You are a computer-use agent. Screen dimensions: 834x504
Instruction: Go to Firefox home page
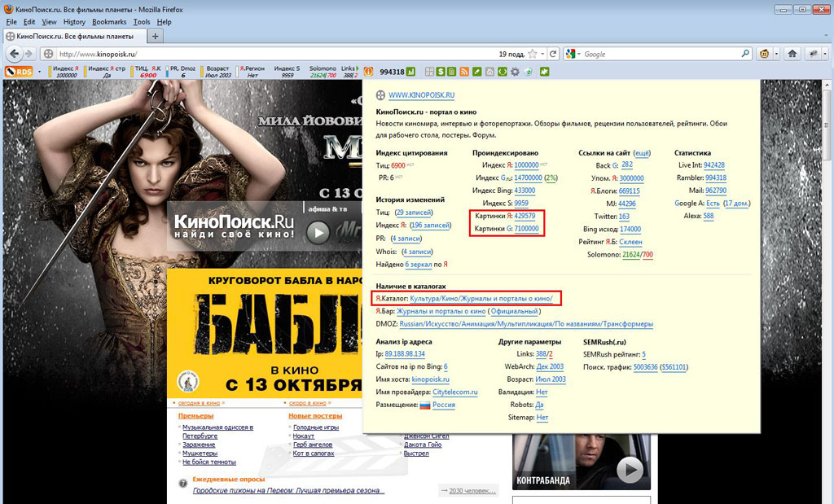[x=791, y=54]
